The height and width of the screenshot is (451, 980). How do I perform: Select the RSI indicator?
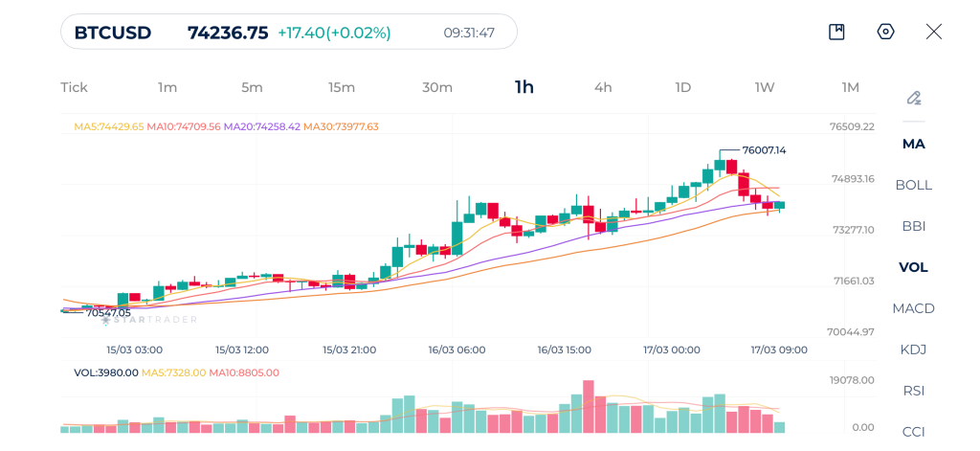click(x=914, y=391)
